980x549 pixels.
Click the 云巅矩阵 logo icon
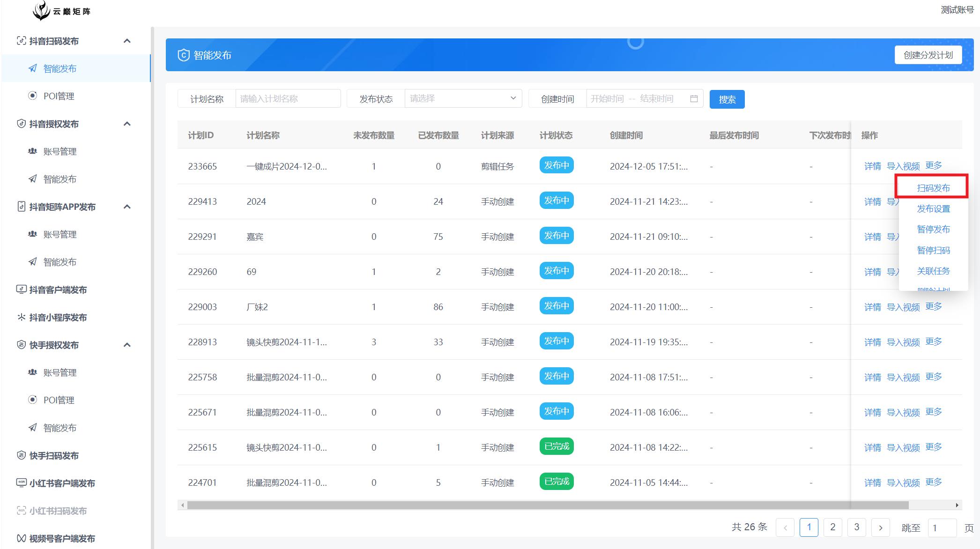click(x=41, y=10)
